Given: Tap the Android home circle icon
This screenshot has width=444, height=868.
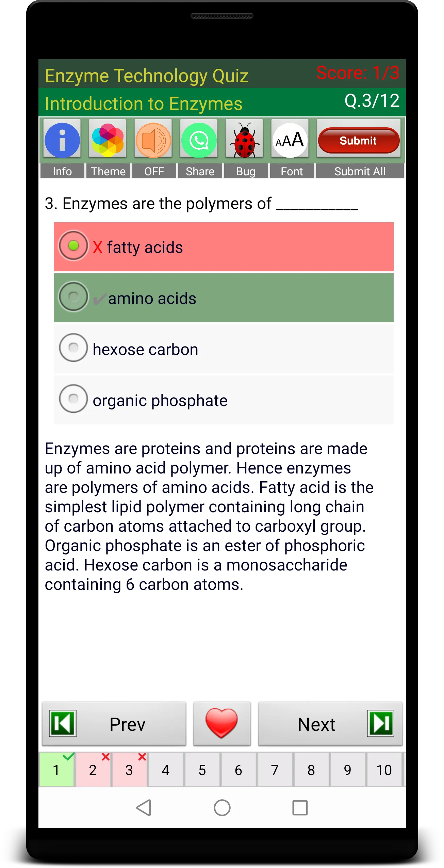Looking at the screenshot, I should coord(222,807).
